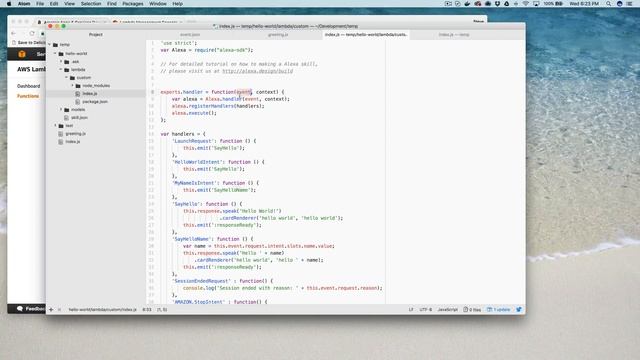The image size is (640, 360).
Task: Click the greeting.js file icon
Action: 61,133
